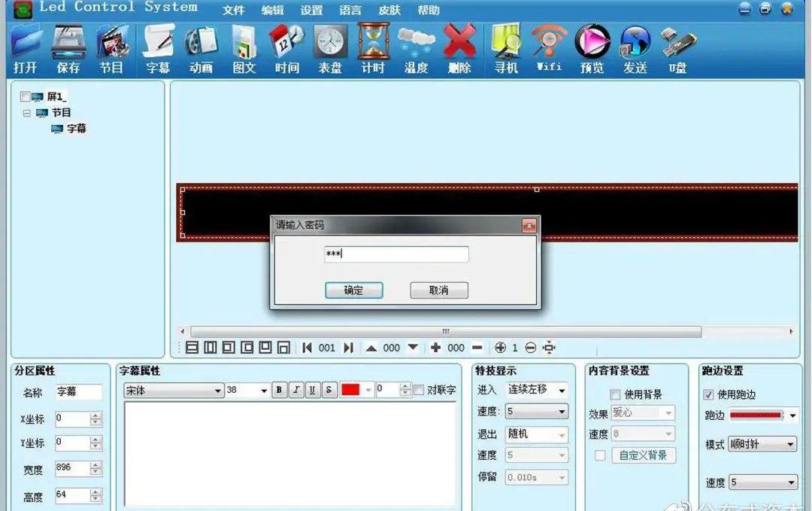Open the 语言 menu
The image size is (812, 511).
pyautogui.click(x=350, y=11)
